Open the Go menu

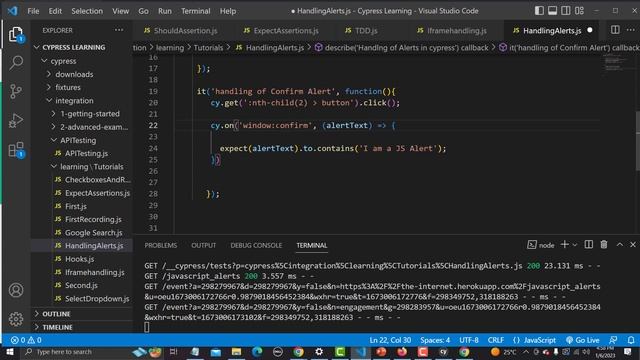[x=143, y=11]
